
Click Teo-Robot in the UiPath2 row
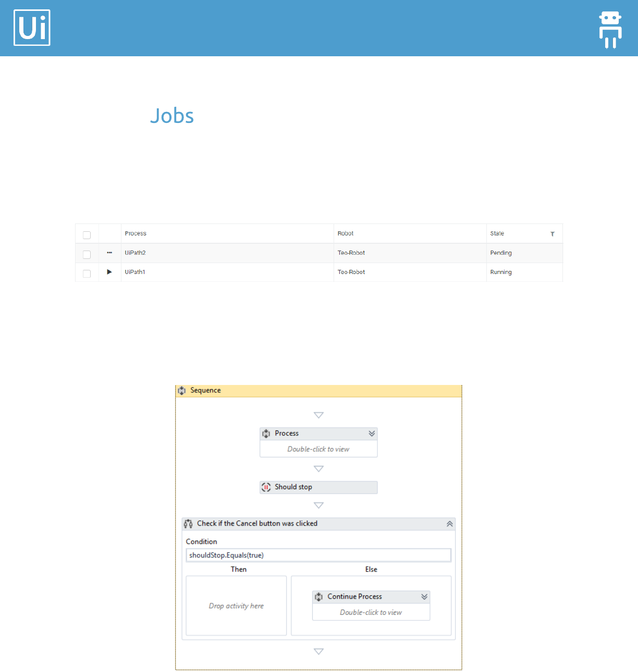[x=351, y=253]
